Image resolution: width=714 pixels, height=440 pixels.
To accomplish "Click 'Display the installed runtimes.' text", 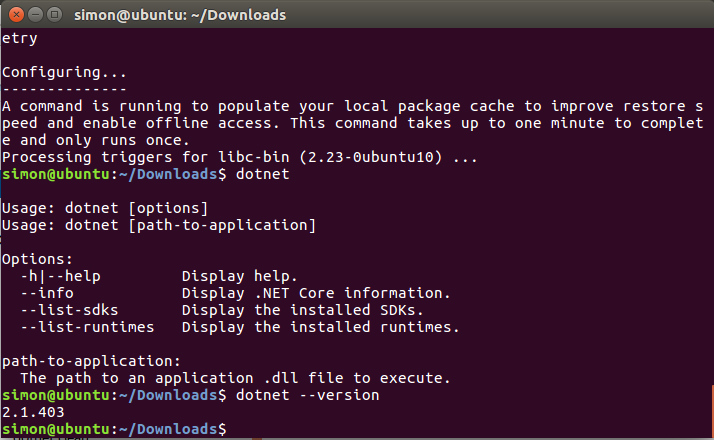I will [321, 327].
